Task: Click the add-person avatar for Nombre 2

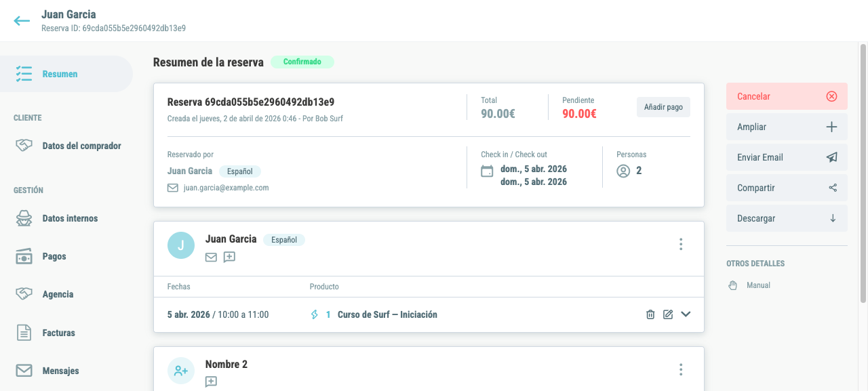Action: click(x=181, y=371)
